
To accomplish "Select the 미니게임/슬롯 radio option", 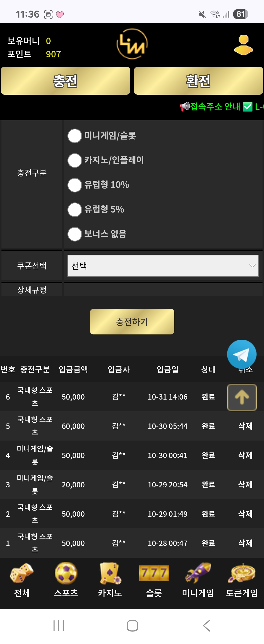I will (75, 136).
